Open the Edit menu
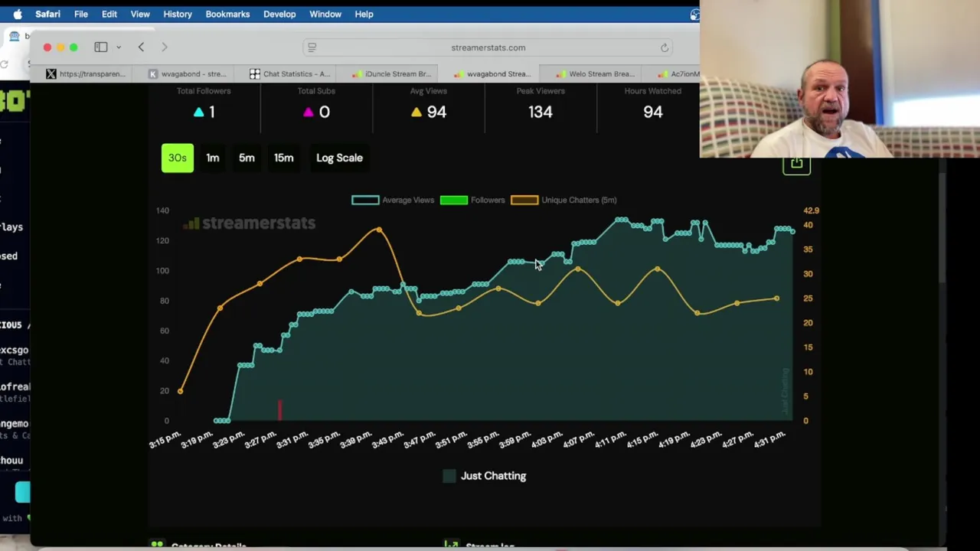 click(x=109, y=14)
